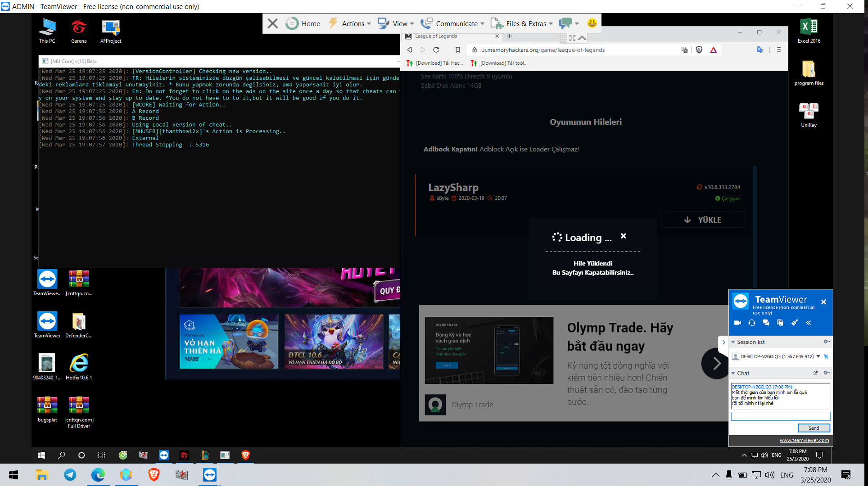
Task: Open the Excel 2016 desktop shortcut
Action: 809,31
